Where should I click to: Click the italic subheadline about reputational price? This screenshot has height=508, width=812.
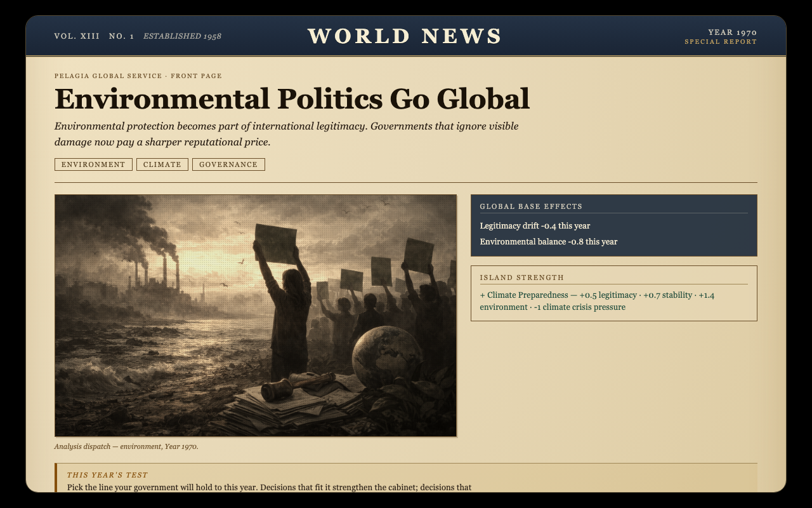coord(286,134)
